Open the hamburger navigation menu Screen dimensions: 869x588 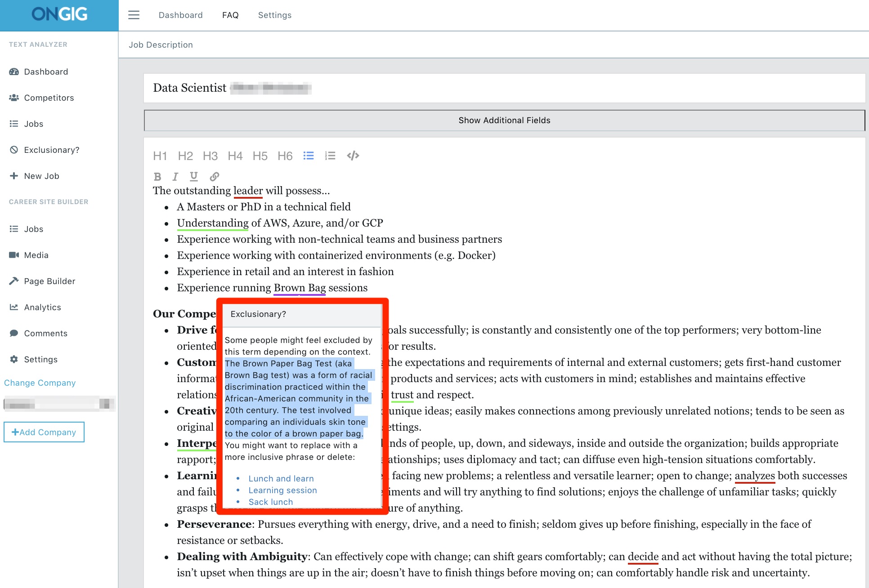coord(134,15)
